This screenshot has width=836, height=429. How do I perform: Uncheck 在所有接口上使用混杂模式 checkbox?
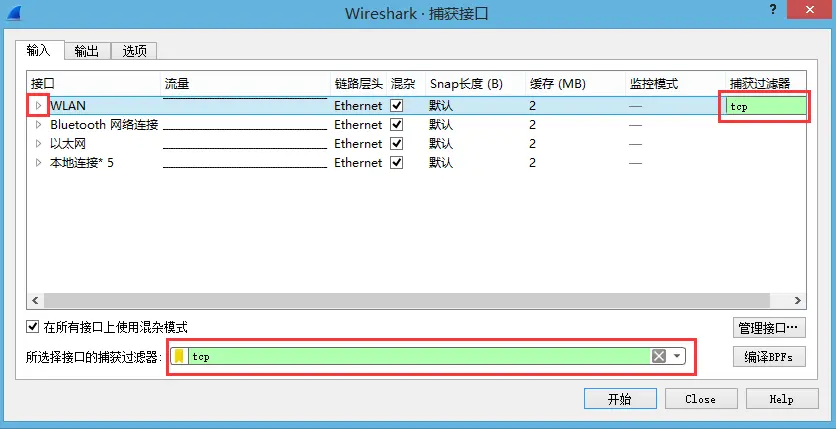coord(33,327)
